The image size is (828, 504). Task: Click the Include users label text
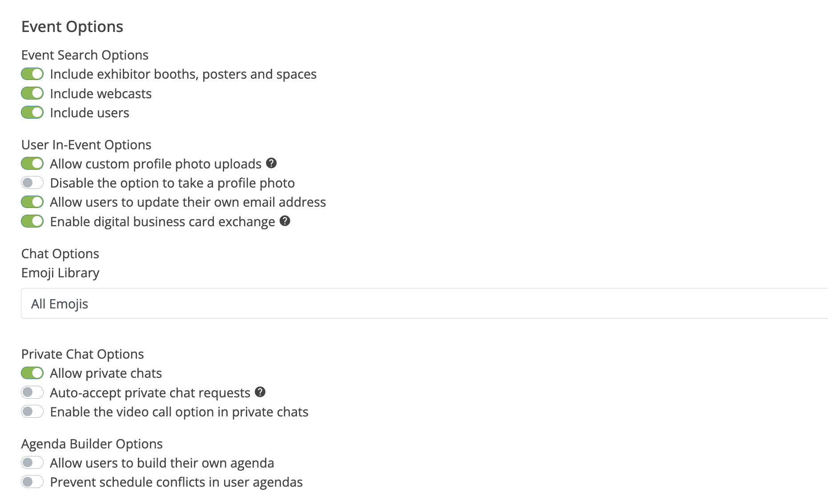point(89,113)
